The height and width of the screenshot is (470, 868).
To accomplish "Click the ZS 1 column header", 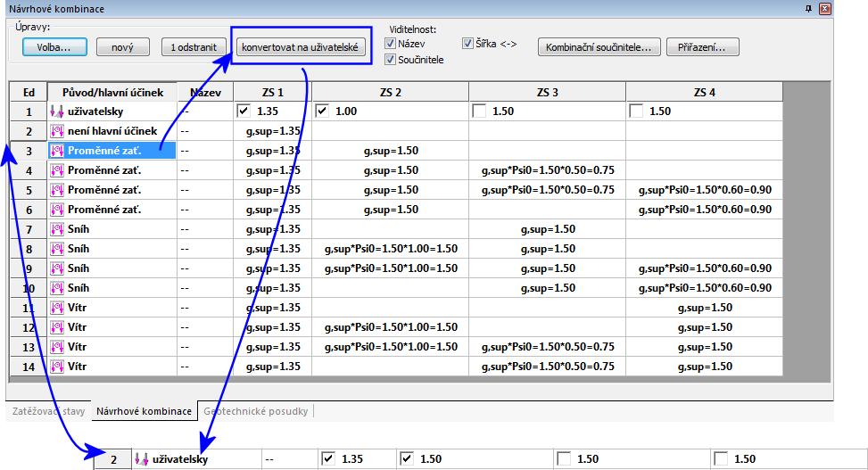I will 272,93.
